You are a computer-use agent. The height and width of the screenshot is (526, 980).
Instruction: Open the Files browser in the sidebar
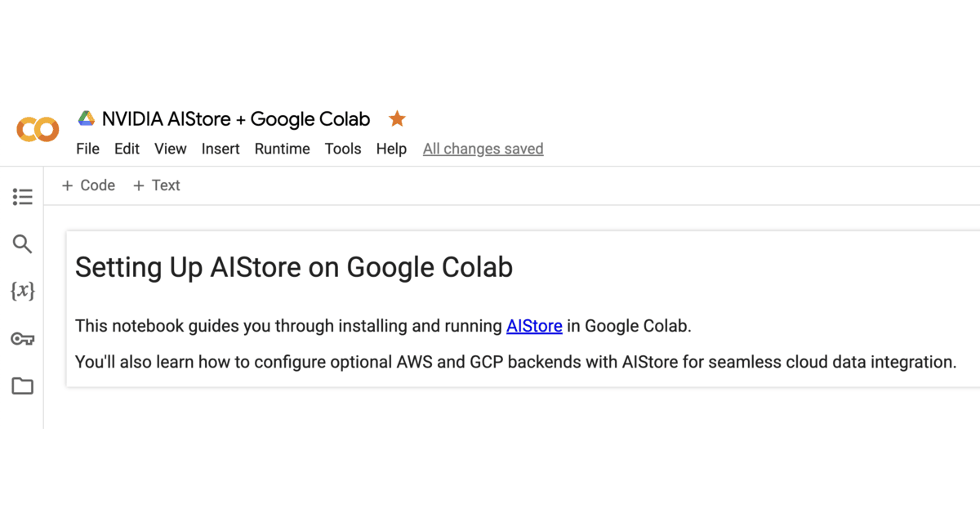(22, 386)
